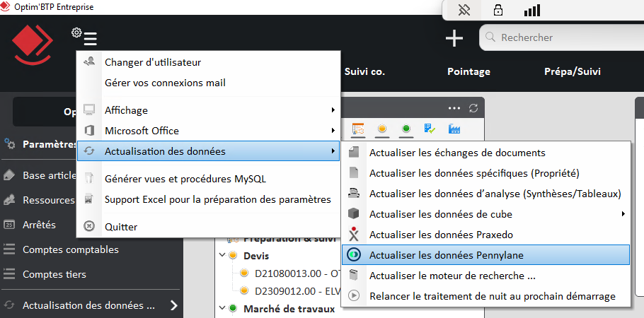Click the list icon beside Comptes tiers
The image size is (644, 318).
click(9, 273)
